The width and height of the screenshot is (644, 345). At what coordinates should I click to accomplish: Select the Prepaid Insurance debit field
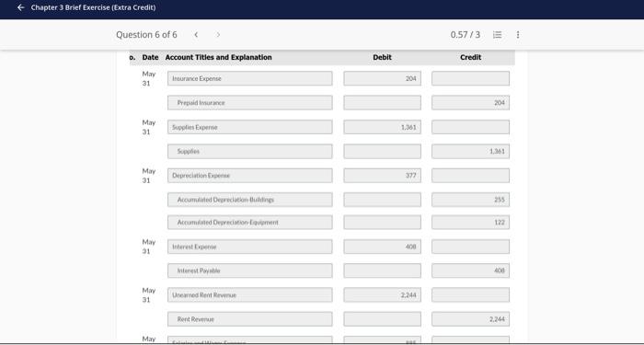(382, 103)
